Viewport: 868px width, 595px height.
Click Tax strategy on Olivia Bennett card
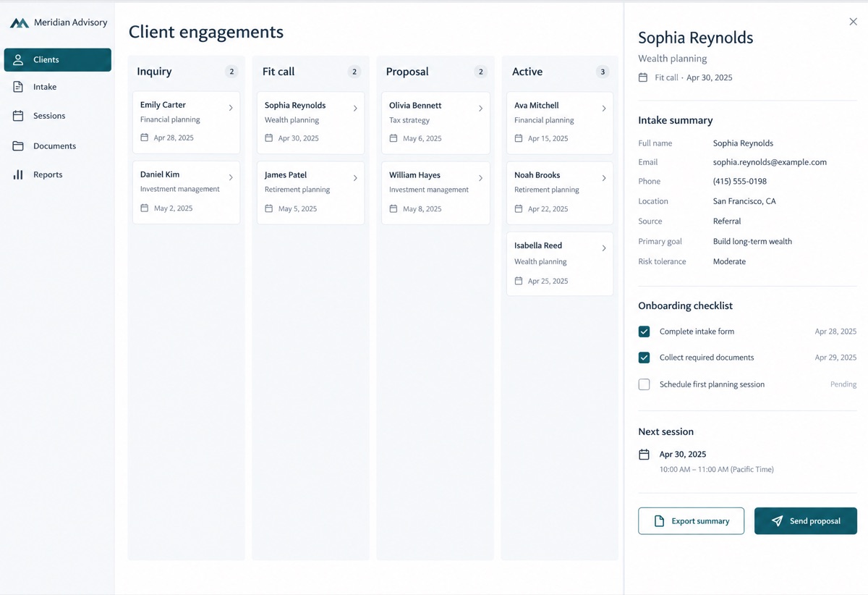point(409,120)
